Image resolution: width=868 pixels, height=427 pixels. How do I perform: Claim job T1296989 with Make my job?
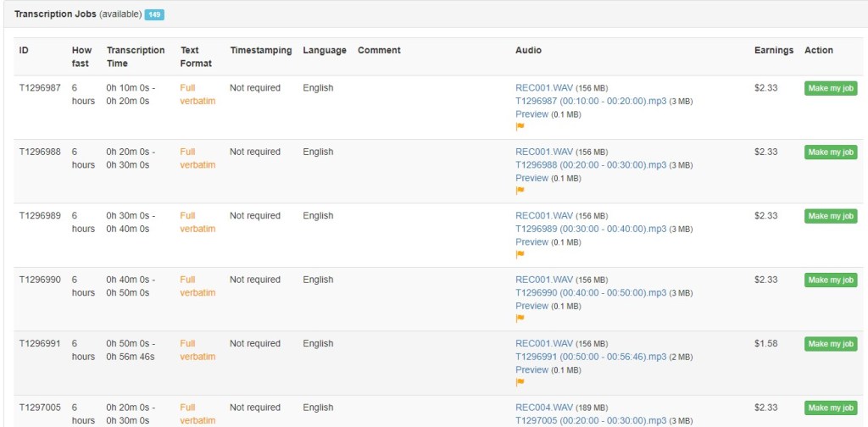click(x=831, y=216)
